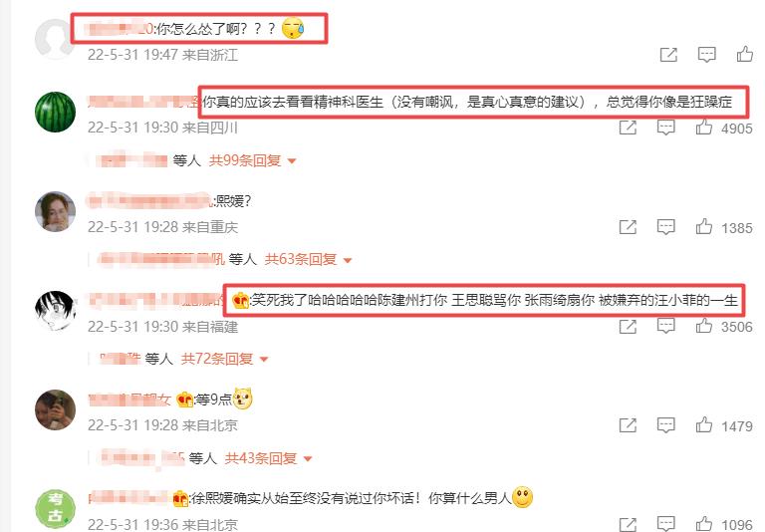Expand 共72条回复 replies

click(x=224, y=360)
